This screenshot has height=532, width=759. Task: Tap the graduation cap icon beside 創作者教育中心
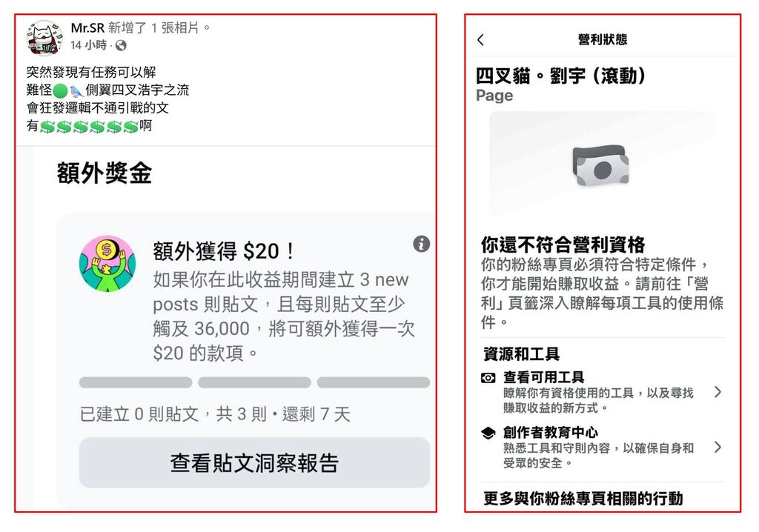pyautogui.click(x=488, y=432)
